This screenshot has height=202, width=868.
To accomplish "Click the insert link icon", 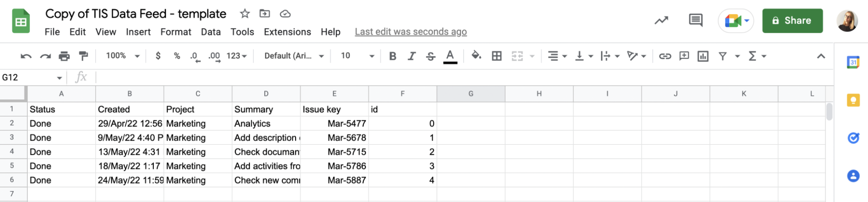I will [x=665, y=56].
